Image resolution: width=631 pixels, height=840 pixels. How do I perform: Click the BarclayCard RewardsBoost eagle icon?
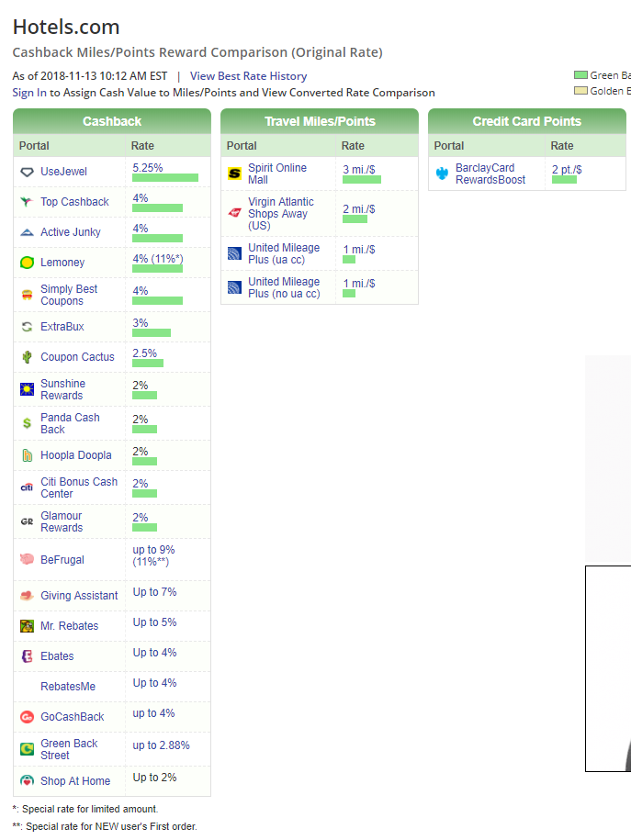pos(442,174)
